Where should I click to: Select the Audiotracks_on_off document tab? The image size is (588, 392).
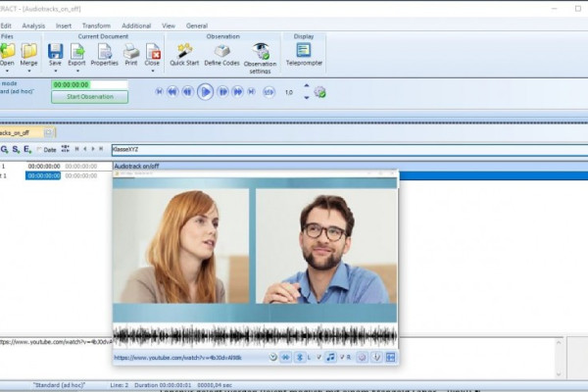point(27,132)
